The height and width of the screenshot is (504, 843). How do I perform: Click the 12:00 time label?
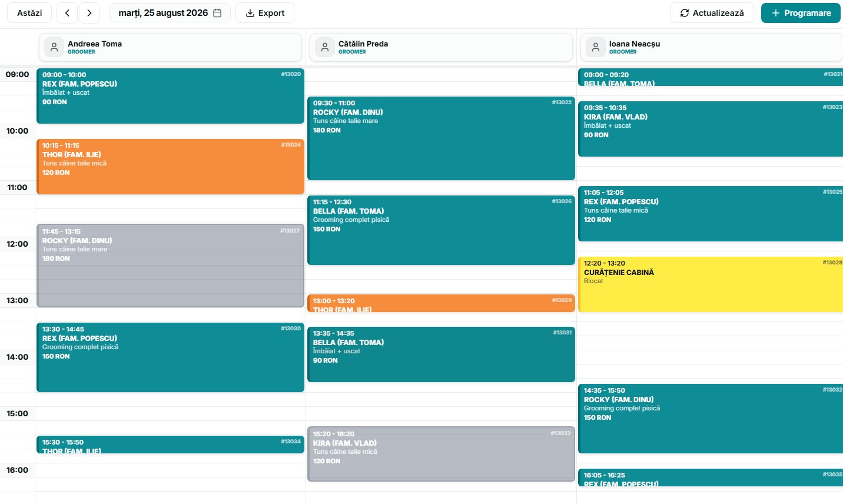17,244
